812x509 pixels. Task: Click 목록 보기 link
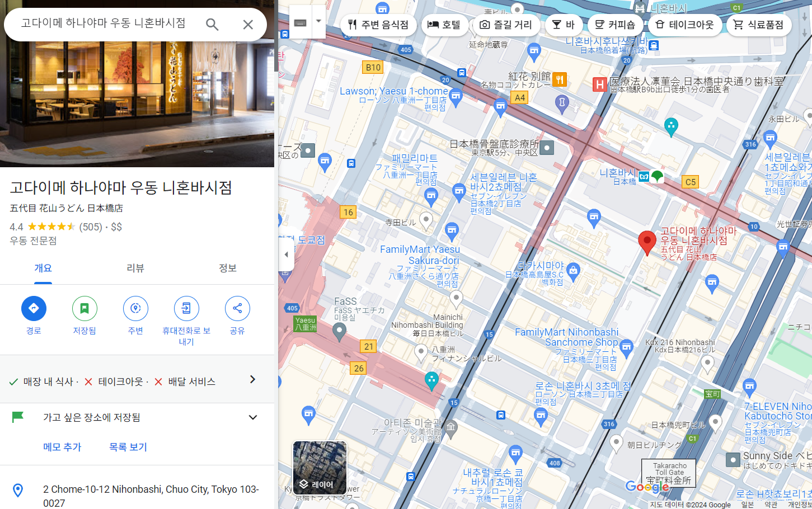(128, 447)
